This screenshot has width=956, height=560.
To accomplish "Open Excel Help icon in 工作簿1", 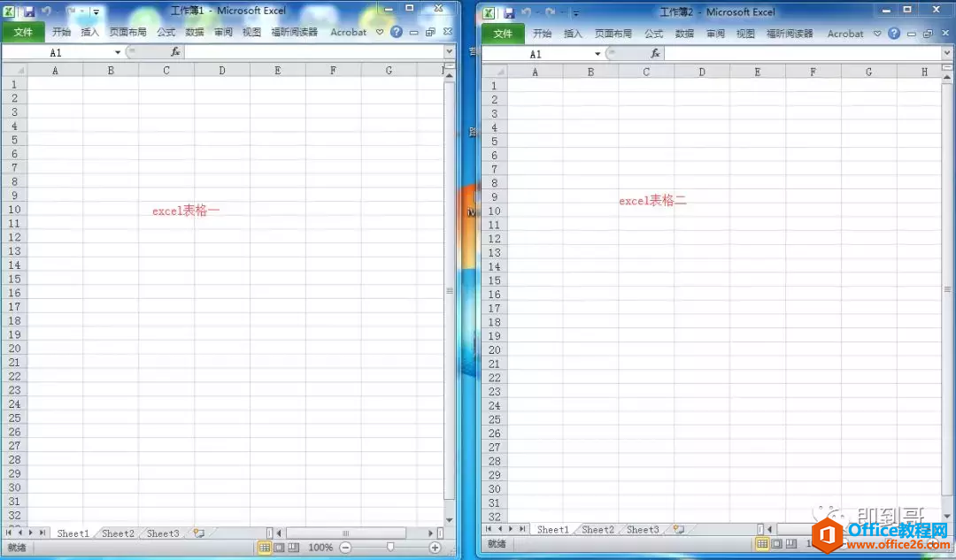I will coord(397,32).
